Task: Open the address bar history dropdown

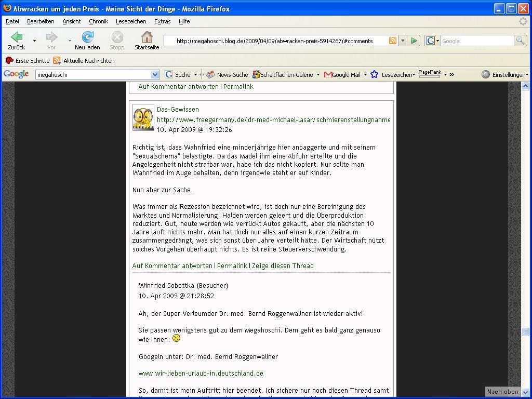Action: point(402,41)
